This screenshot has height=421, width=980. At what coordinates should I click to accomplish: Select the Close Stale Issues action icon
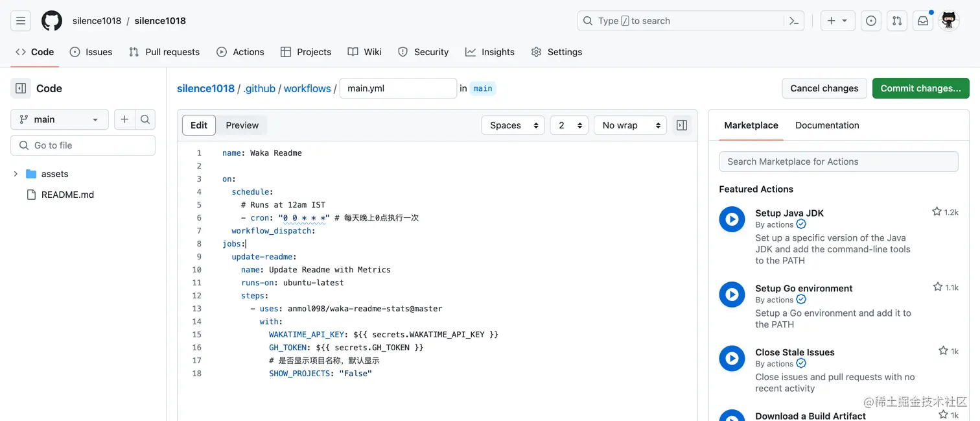pyautogui.click(x=732, y=358)
